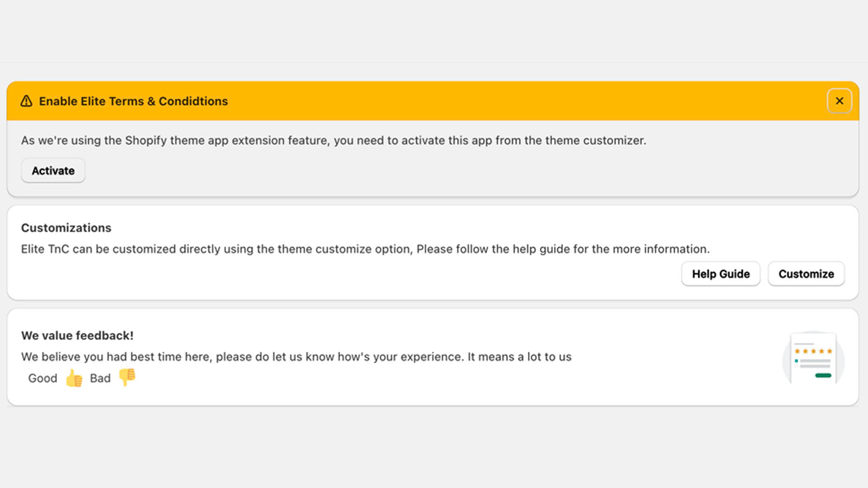Select the Bad feedback label
This screenshot has height=488, width=868.
(x=100, y=378)
